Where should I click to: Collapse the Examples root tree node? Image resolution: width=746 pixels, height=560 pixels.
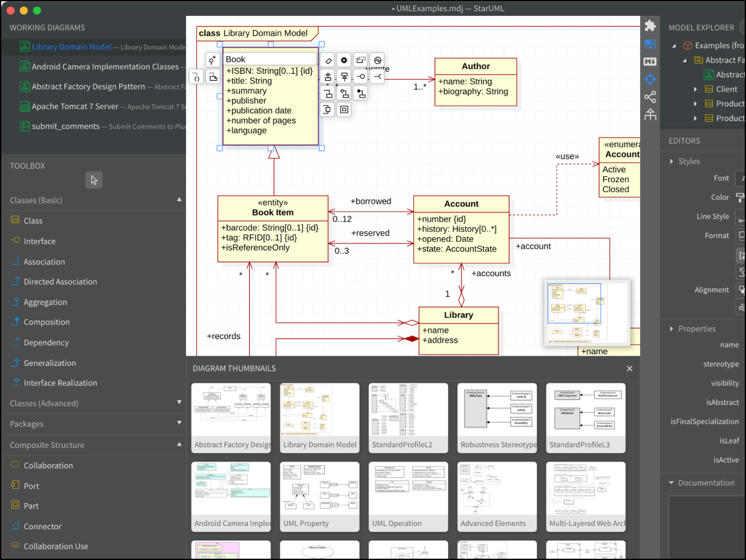(674, 45)
